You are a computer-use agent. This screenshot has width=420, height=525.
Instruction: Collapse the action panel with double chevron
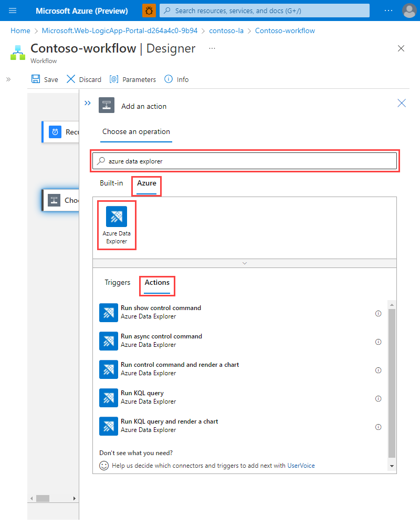87,103
